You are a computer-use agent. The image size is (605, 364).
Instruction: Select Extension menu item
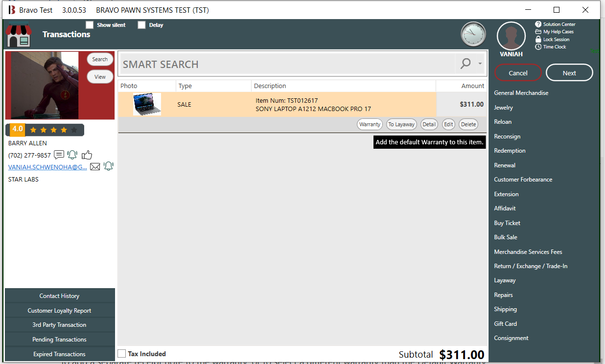[x=506, y=194]
